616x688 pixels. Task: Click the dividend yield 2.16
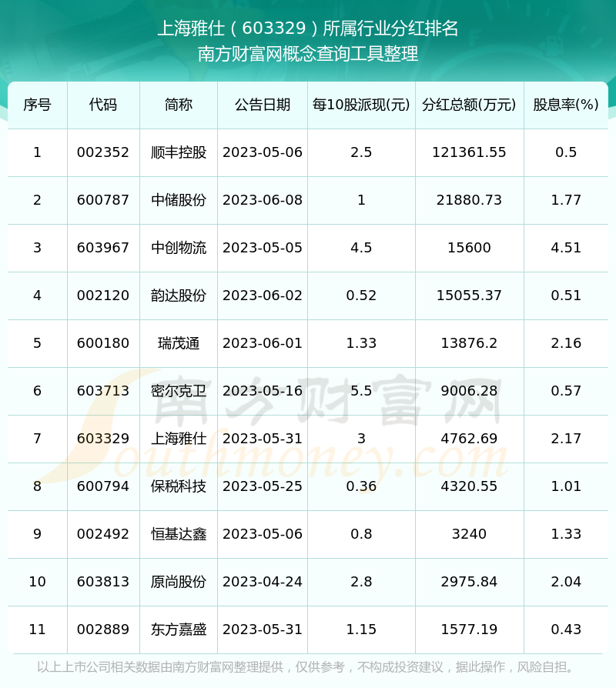(x=566, y=343)
